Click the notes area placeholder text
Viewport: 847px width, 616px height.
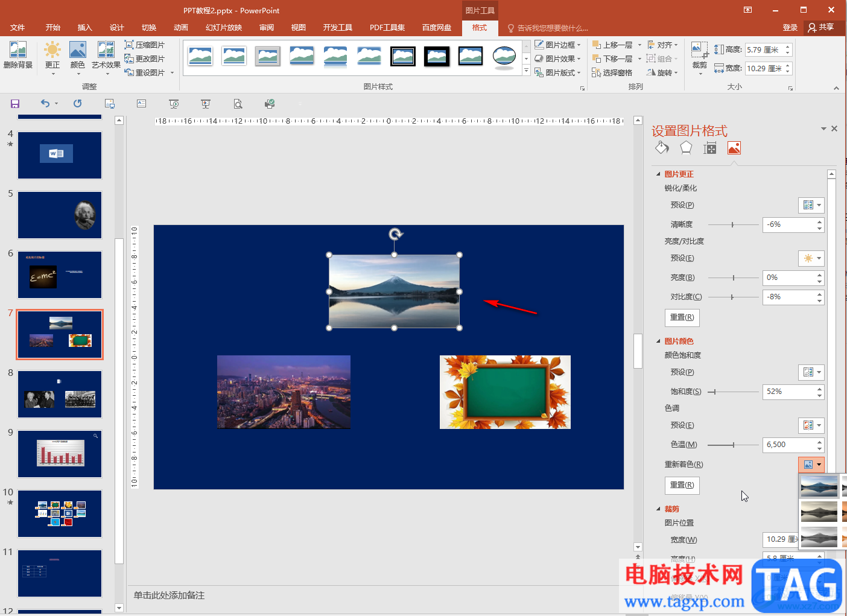[x=169, y=595]
